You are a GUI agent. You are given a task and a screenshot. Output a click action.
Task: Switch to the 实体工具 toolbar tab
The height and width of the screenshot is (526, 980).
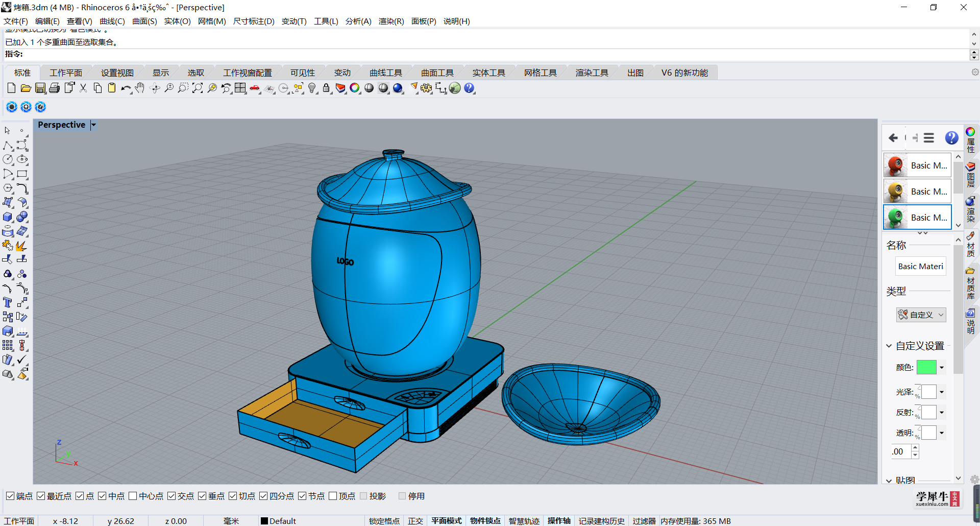[488, 73]
